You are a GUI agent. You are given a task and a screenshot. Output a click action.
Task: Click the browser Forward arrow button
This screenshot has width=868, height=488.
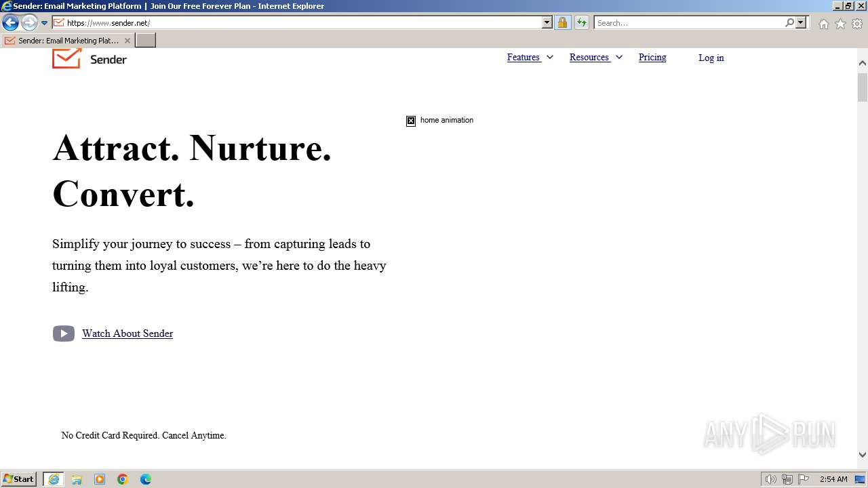[x=29, y=23]
